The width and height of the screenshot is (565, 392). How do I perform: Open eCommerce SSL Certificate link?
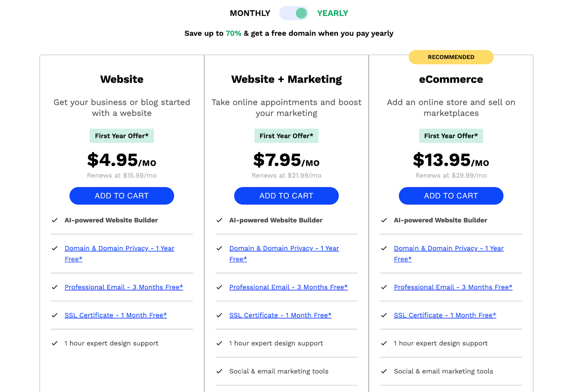(445, 315)
